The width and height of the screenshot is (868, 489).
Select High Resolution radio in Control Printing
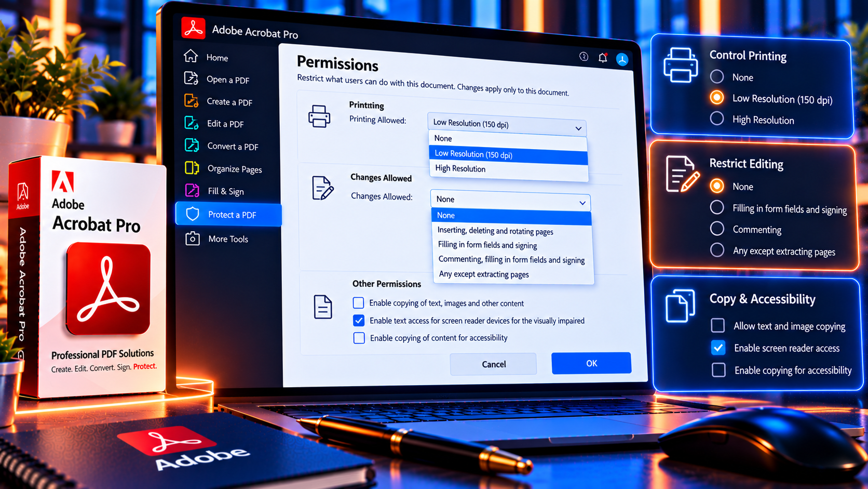(x=717, y=118)
